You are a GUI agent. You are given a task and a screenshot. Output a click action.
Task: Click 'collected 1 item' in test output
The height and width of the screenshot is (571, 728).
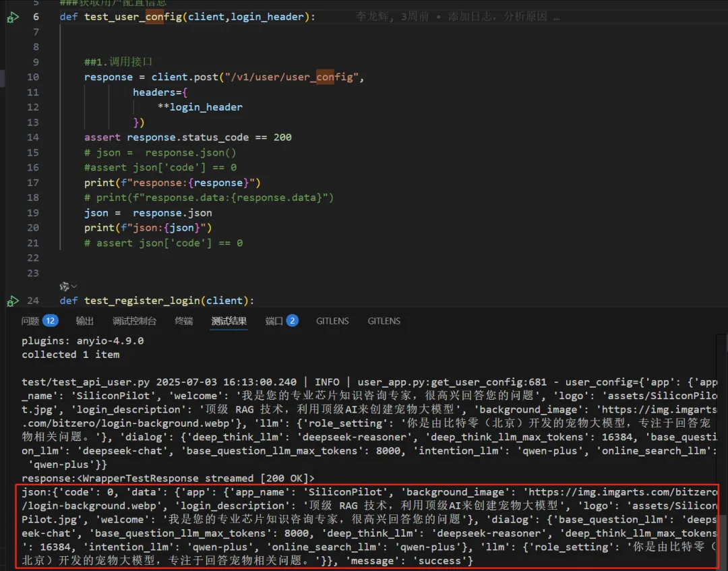[x=71, y=355]
